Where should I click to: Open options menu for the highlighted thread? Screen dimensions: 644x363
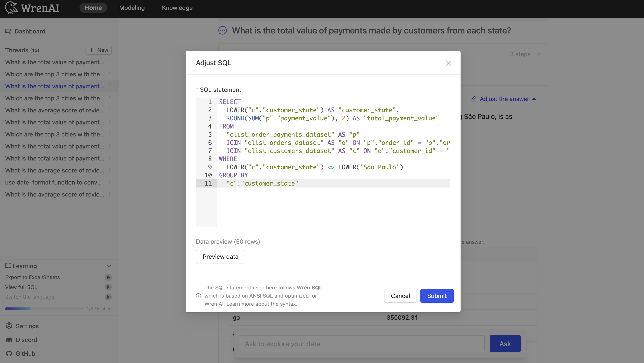(109, 86)
